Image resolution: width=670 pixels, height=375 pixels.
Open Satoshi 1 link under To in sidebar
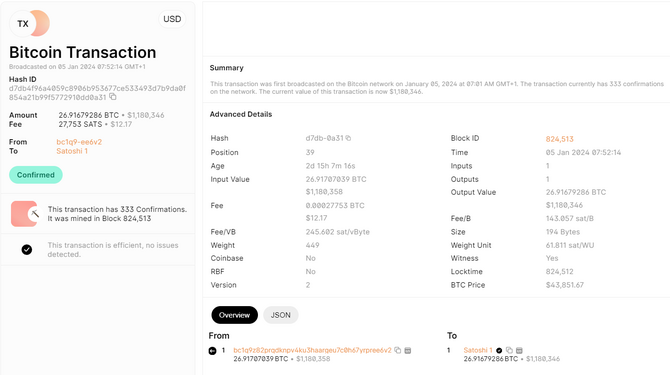click(72, 151)
